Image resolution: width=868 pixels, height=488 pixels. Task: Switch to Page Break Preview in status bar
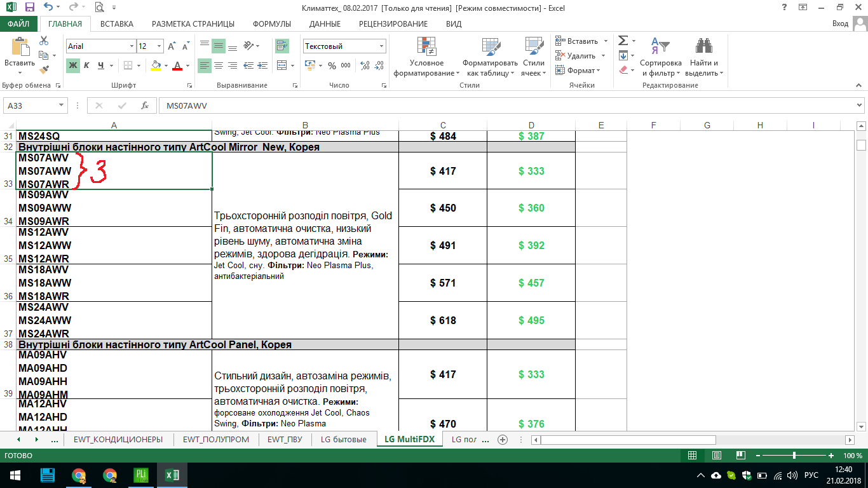pyautogui.click(x=740, y=456)
